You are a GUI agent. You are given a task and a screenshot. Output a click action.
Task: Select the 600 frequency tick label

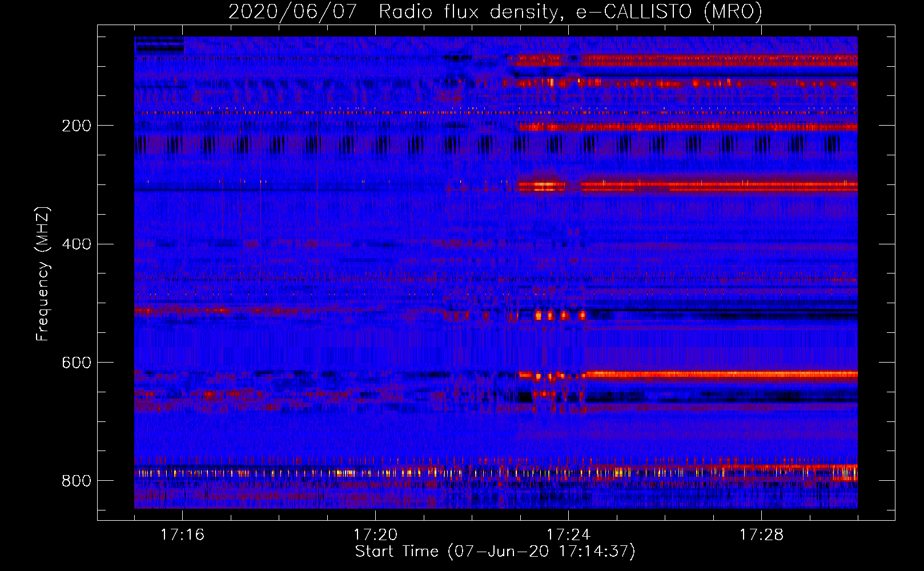[x=77, y=363]
